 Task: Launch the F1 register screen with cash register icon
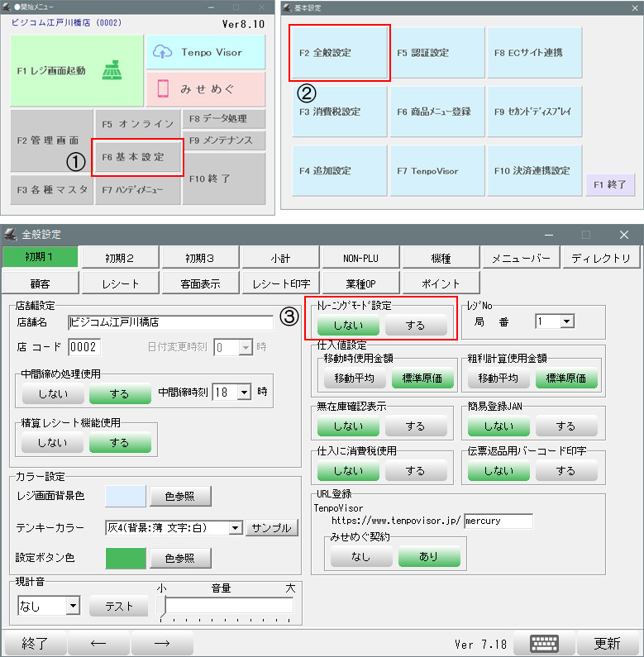pyautogui.click(x=78, y=71)
